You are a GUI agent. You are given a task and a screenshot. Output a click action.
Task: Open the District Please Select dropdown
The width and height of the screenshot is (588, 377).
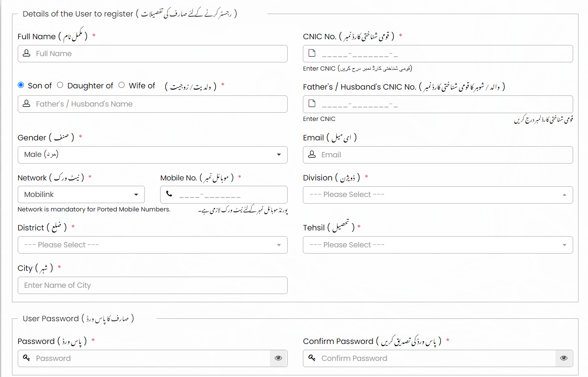click(x=153, y=245)
